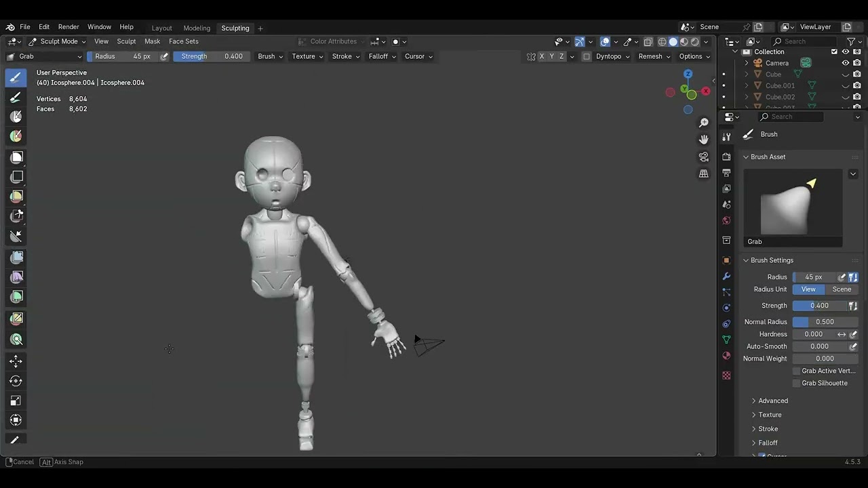868x488 pixels.
Task: Open the Falloff popover in header
Action: (382, 56)
